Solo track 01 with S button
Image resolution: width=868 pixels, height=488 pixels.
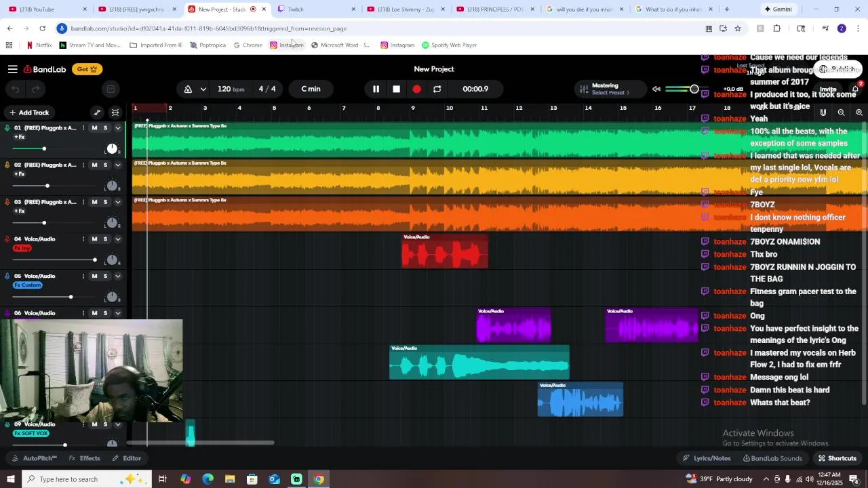click(105, 128)
